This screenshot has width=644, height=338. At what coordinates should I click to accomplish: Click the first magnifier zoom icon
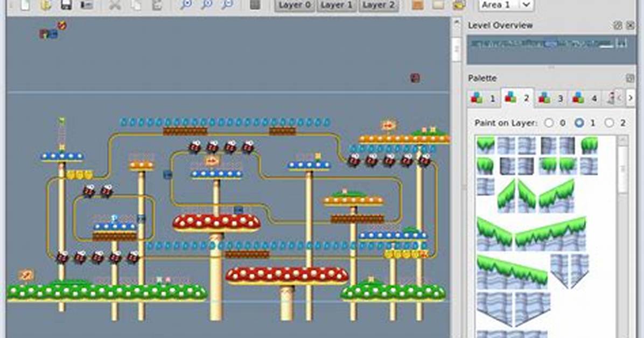click(x=186, y=4)
